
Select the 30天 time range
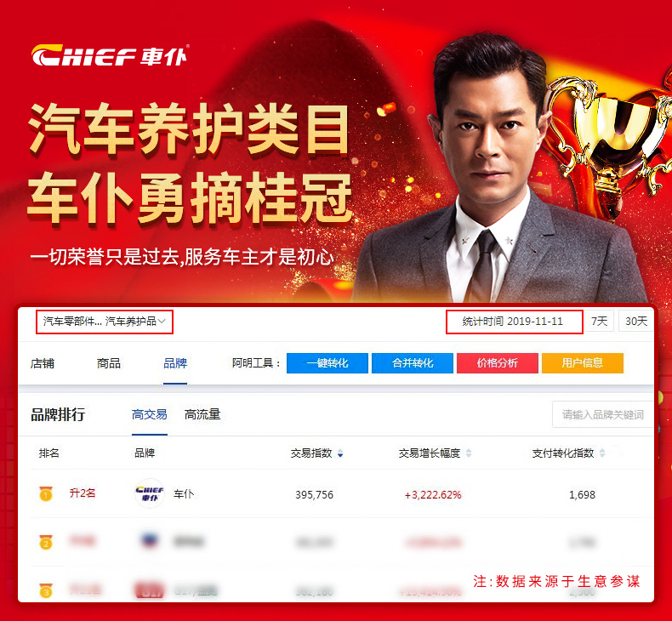(x=636, y=322)
